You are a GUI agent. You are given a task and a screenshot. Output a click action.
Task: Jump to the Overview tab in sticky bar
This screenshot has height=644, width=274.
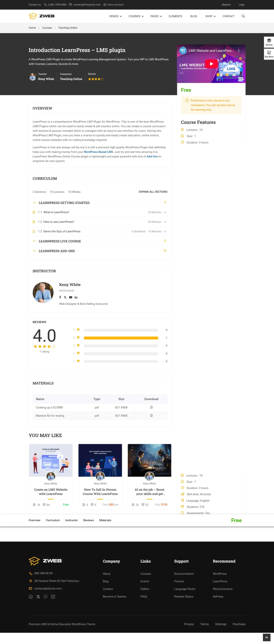click(35, 520)
